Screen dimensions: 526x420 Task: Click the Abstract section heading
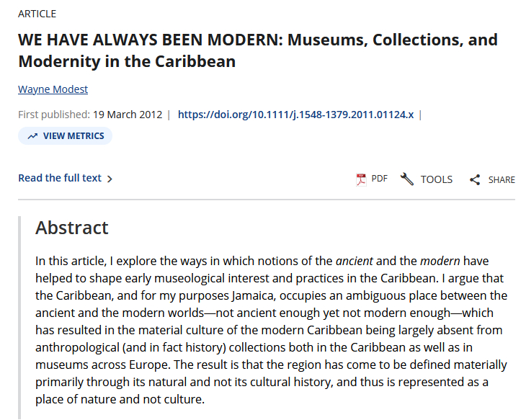(x=72, y=228)
